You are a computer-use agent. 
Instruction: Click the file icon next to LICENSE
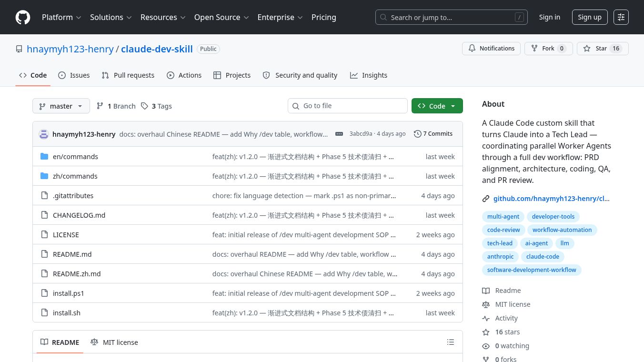coord(44,234)
